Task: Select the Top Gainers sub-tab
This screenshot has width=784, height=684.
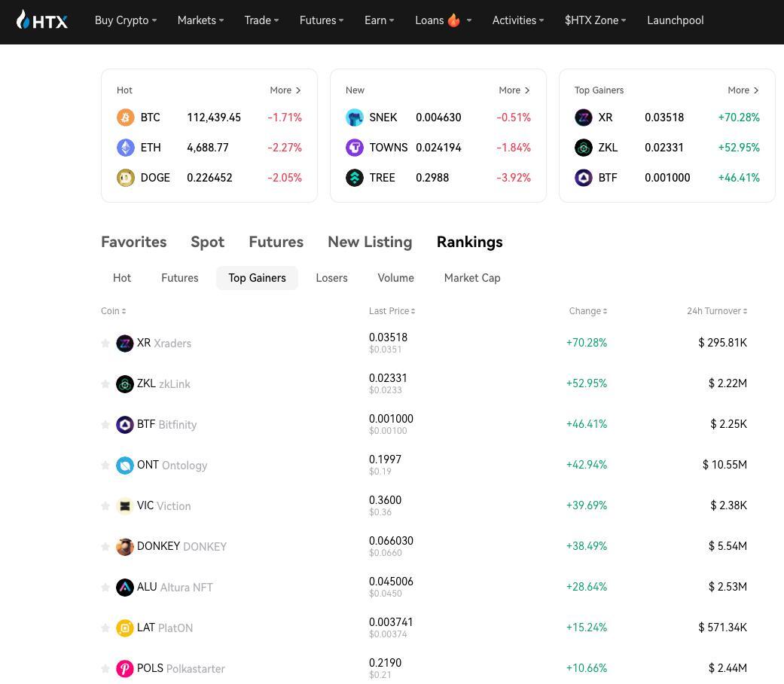Action: pos(257,278)
